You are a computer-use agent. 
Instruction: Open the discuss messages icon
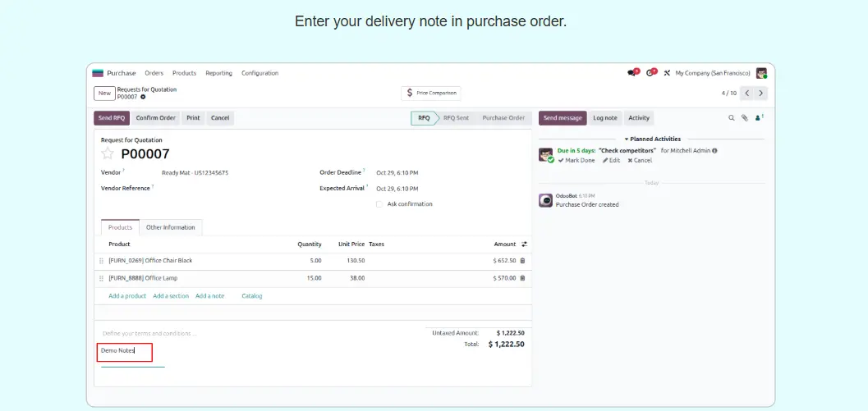(x=632, y=73)
